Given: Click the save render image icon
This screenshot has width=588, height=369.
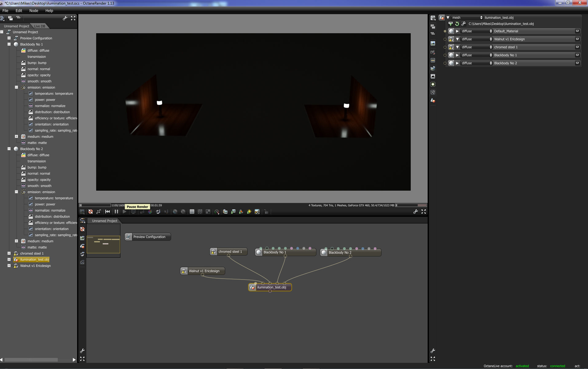Looking at the screenshot, I should (233, 212).
